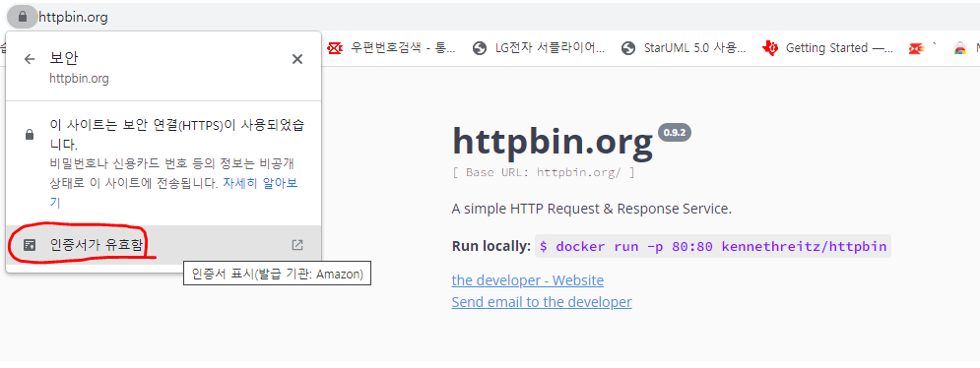980x368 pixels.
Task: Click the '인증서가 유효함' certificate row
Action: pos(163,245)
